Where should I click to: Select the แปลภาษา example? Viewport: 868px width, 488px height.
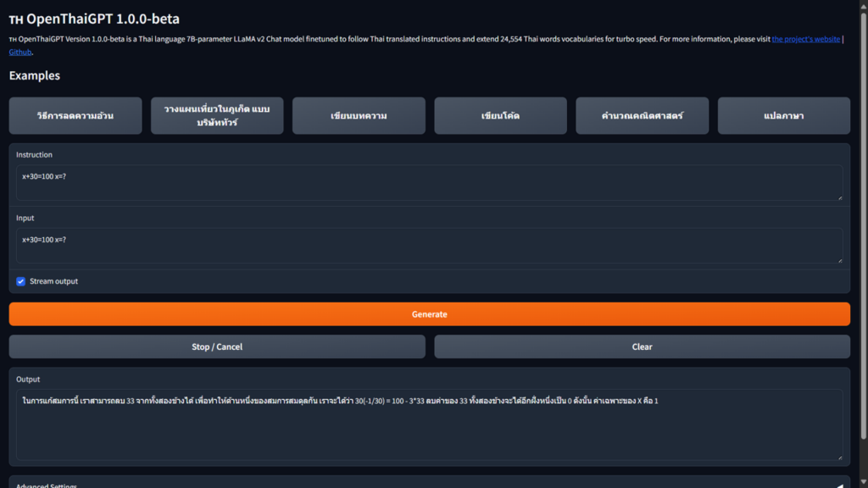coord(784,115)
